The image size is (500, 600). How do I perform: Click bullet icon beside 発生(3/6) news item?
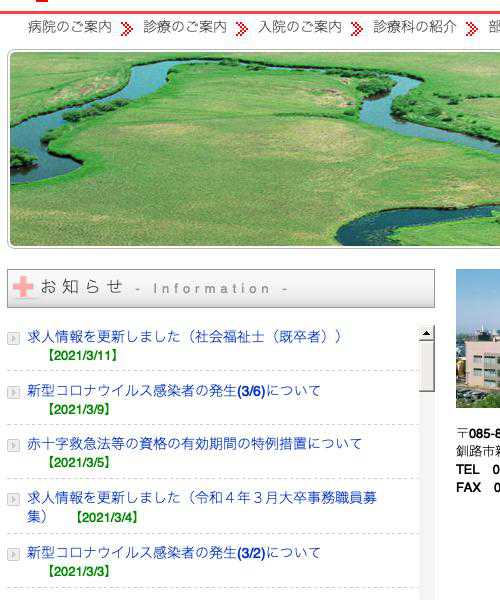click(13, 393)
